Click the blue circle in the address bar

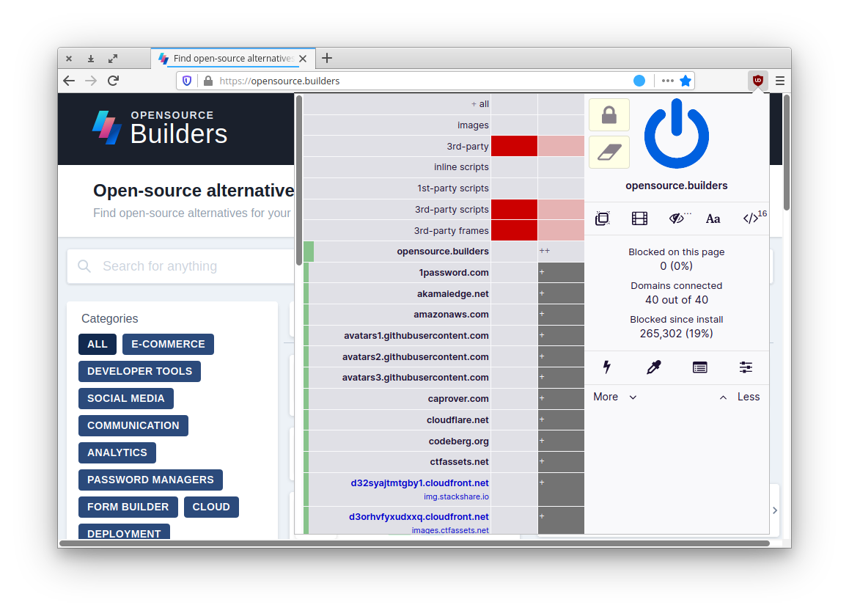[x=639, y=81]
